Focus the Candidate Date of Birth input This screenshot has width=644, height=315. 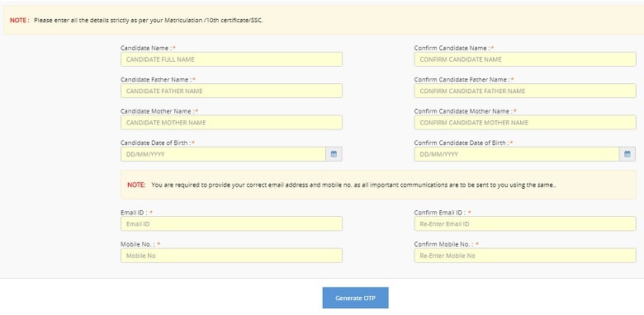(224, 154)
